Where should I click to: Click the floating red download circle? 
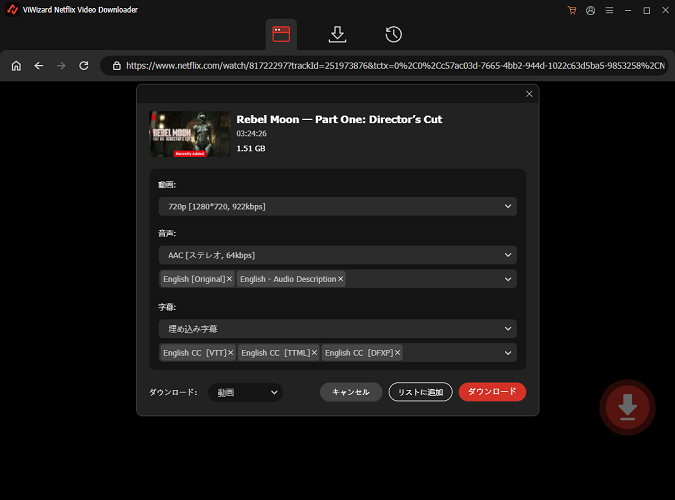[x=627, y=407]
